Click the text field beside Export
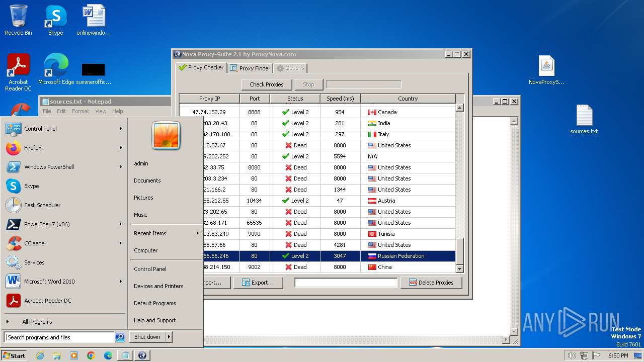Screen dimensions: 644x362 click(346, 283)
